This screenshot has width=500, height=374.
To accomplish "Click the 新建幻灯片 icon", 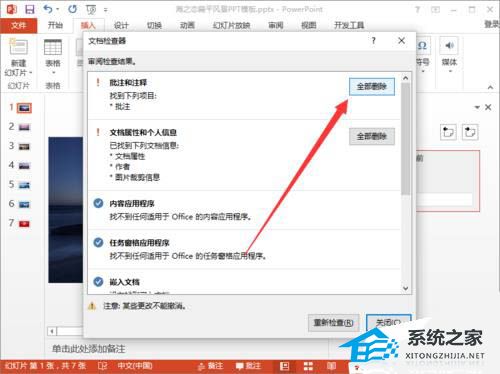I will tap(19, 47).
